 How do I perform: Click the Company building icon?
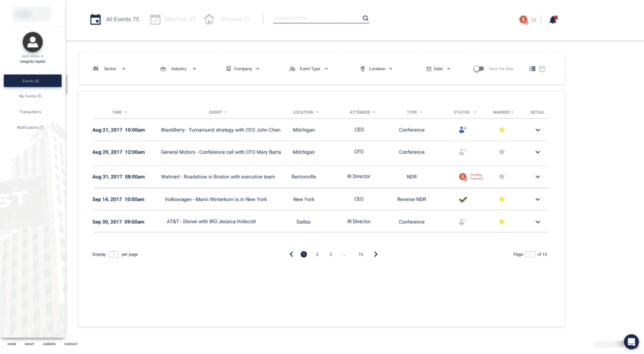[x=228, y=69]
